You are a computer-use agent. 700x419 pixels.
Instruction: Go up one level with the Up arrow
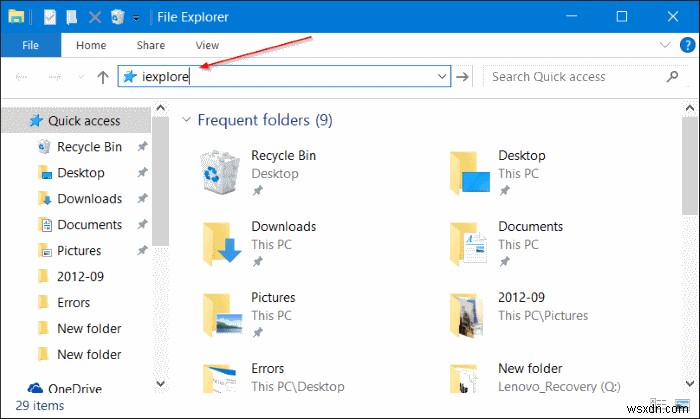[103, 77]
